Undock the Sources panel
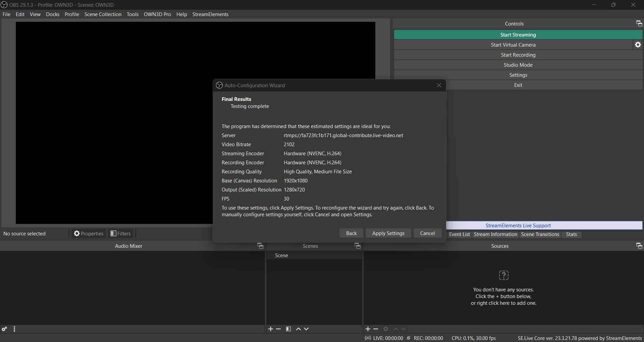The image size is (644, 342). (639, 246)
